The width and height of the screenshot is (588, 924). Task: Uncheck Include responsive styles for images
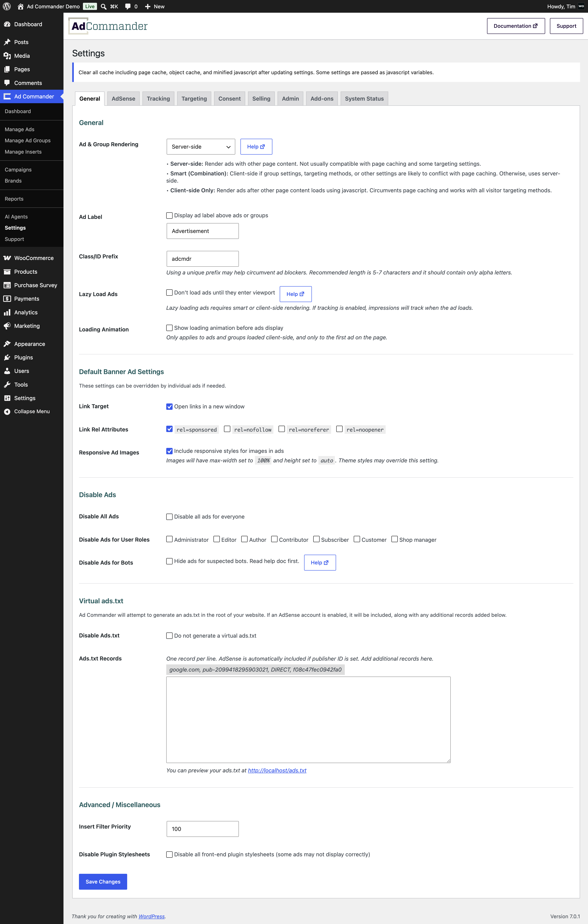(169, 451)
